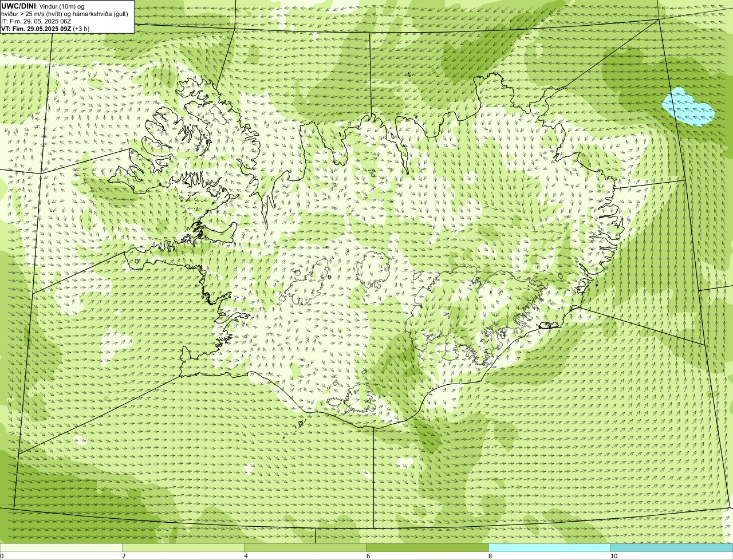Click the "hviður > 25 m/s (hvítt)" legend line

(31, 14)
